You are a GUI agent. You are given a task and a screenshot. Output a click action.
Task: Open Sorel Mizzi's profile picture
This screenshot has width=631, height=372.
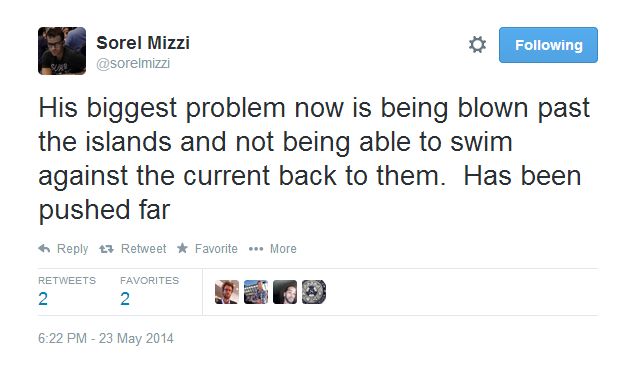62,51
